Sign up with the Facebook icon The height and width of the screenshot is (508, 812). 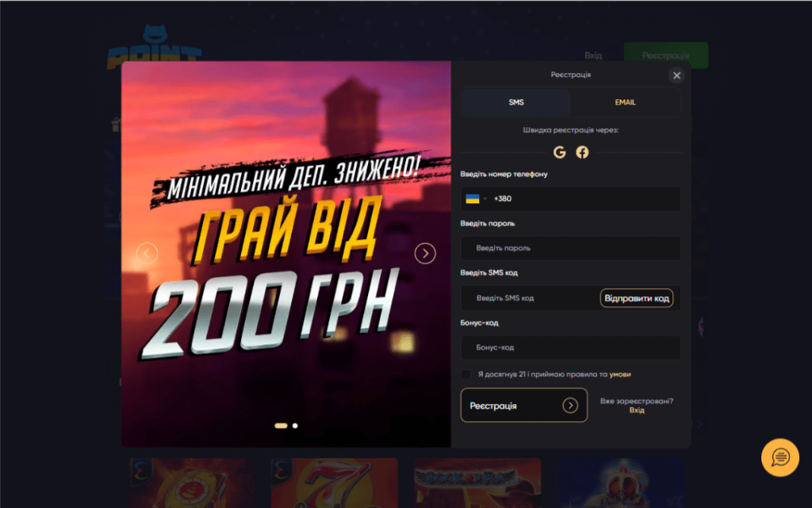[582, 152]
